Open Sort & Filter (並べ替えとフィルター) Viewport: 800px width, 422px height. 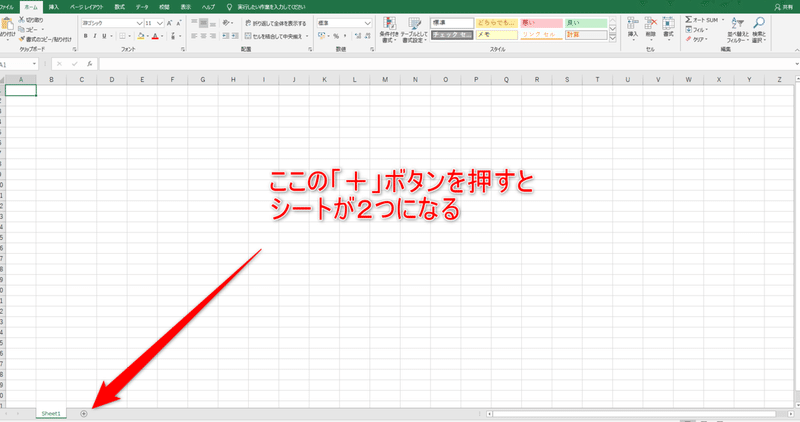click(x=738, y=30)
